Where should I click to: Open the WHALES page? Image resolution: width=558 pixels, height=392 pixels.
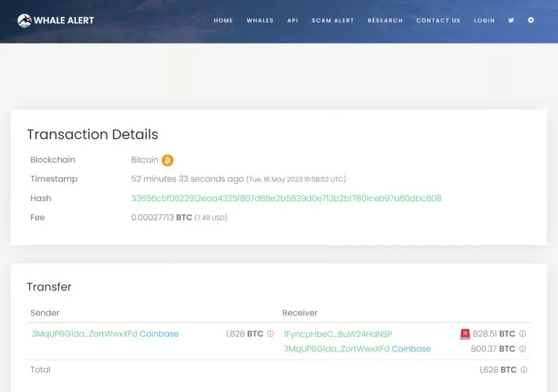pos(260,21)
